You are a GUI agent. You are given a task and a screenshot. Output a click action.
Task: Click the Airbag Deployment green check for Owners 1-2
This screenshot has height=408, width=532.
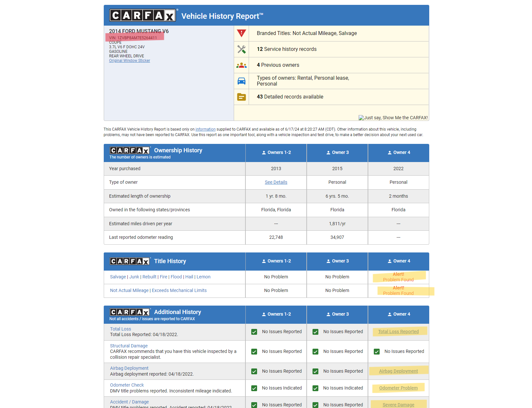point(254,371)
